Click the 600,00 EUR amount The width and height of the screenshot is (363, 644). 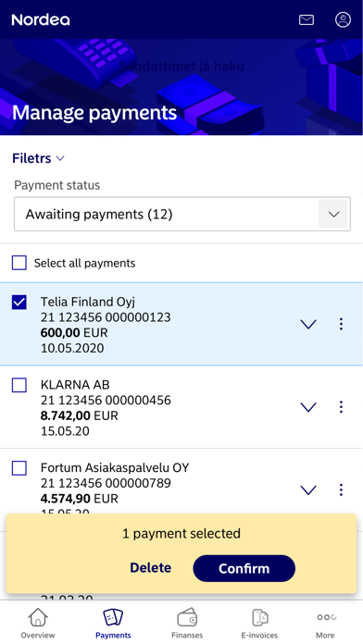pyautogui.click(x=74, y=333)
